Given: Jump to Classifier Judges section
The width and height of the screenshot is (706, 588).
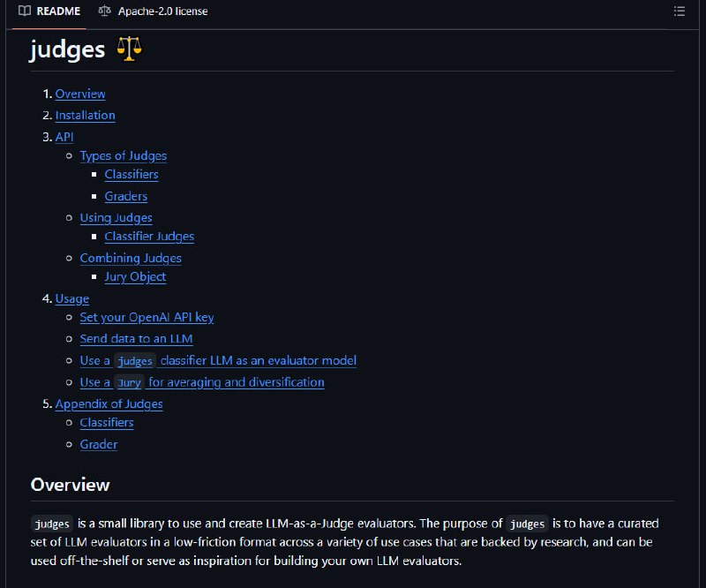Looking at the screenshot, I should [149, 237].
